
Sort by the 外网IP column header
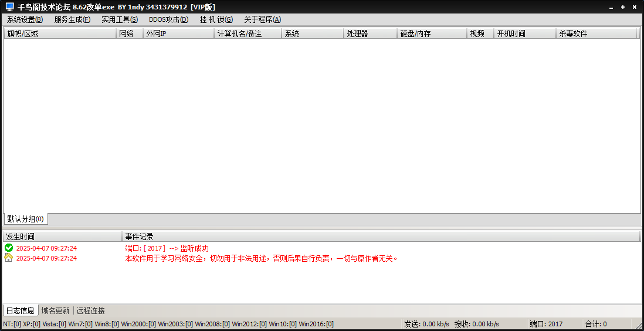click(x=179, y=33)
